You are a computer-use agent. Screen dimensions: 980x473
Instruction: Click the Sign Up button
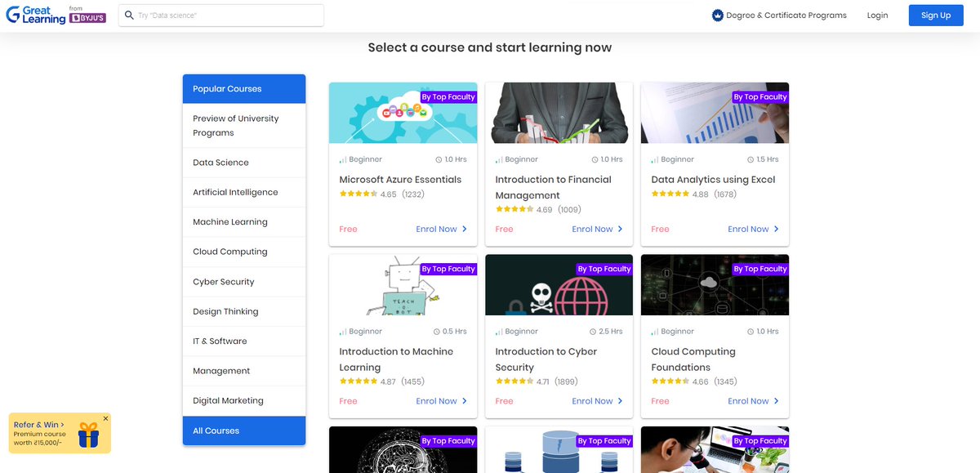pyautogui.click(x=936, y=16)
